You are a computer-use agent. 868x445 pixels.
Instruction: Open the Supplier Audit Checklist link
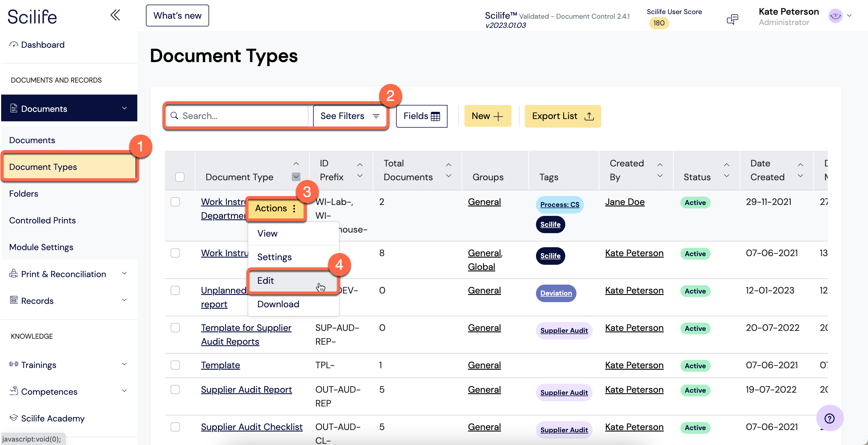[x=252, y=427]
